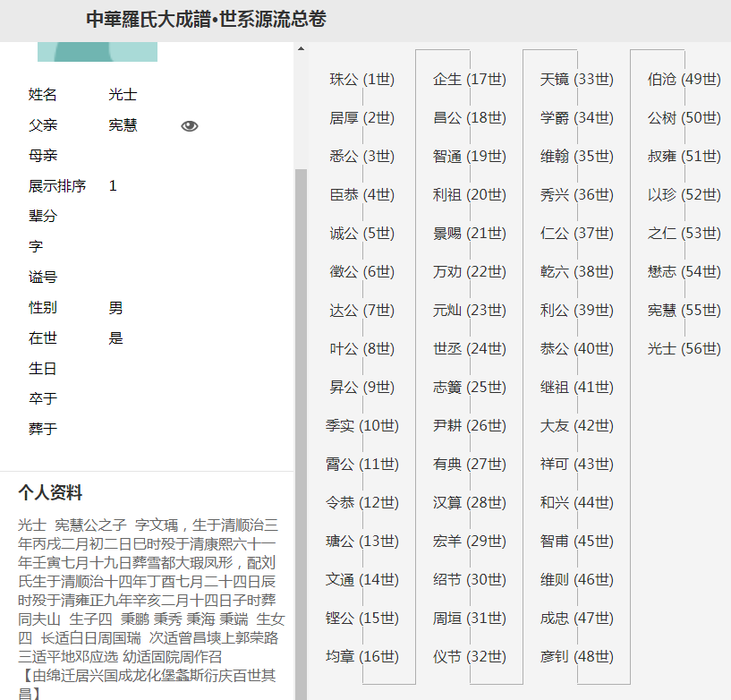This screenshot has height=700, width=731.
Task: Open 维则 (46世)
Action: click(577, 580)
